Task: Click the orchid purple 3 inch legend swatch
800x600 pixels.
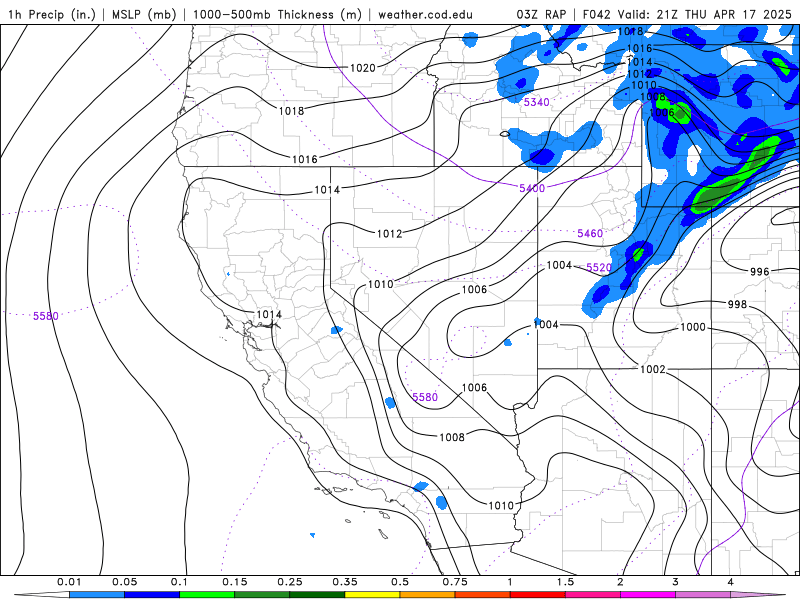Action: pos(703,595)
